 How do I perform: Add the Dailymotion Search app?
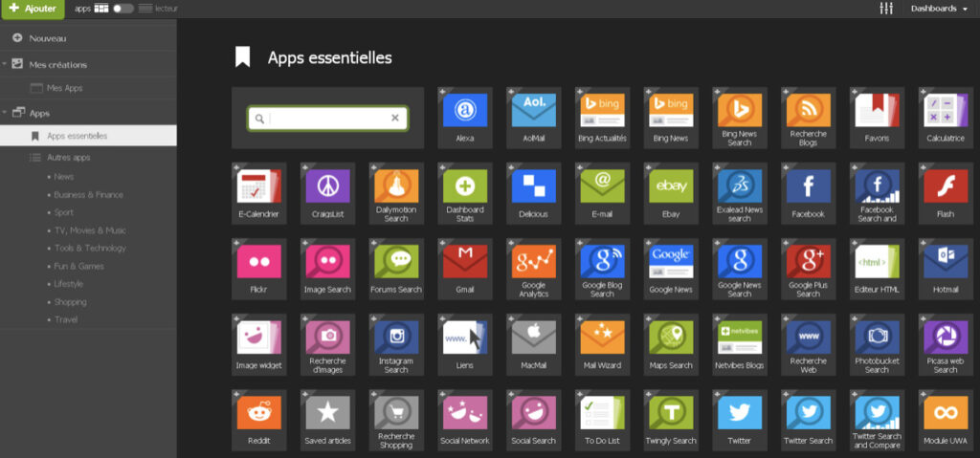point(396,193)
